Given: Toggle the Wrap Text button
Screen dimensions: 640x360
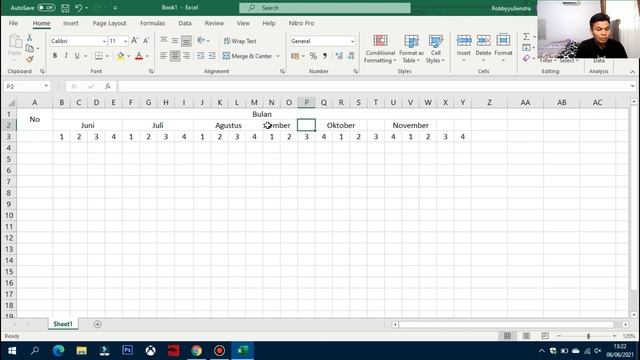Looking at the screenshot, I should click(x=240, y=41).
